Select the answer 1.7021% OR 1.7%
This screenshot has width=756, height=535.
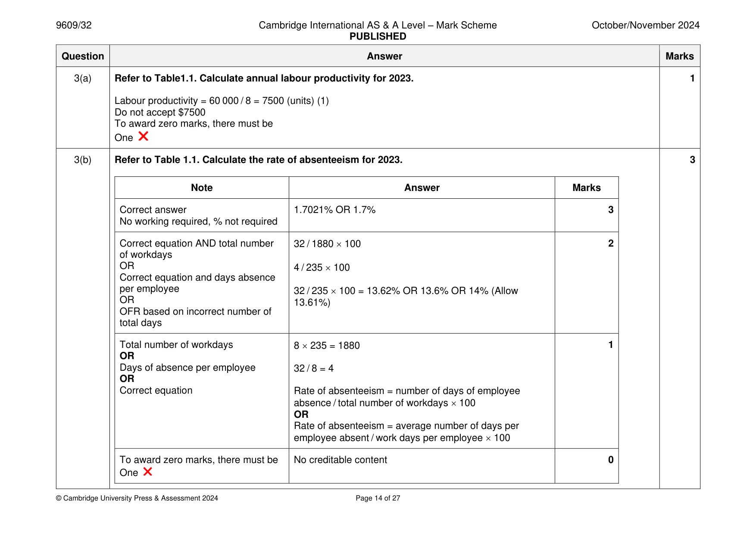click(x=335, y=210)
